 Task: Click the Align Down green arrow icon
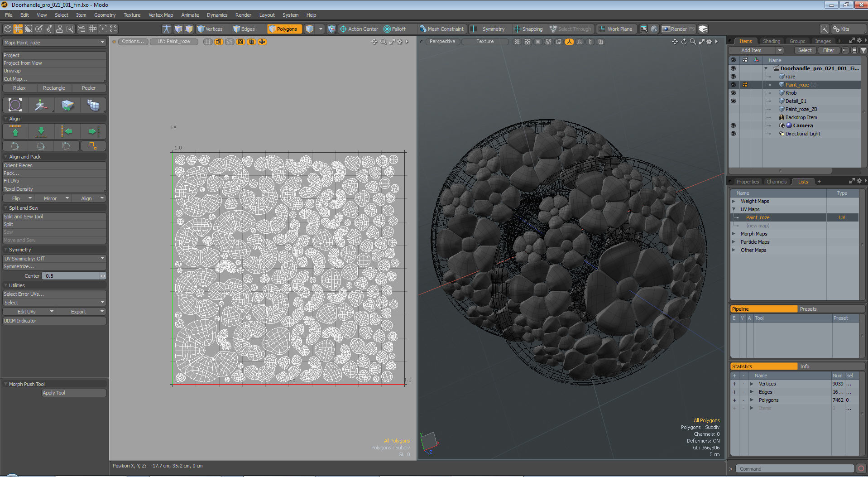click(41, 131)
